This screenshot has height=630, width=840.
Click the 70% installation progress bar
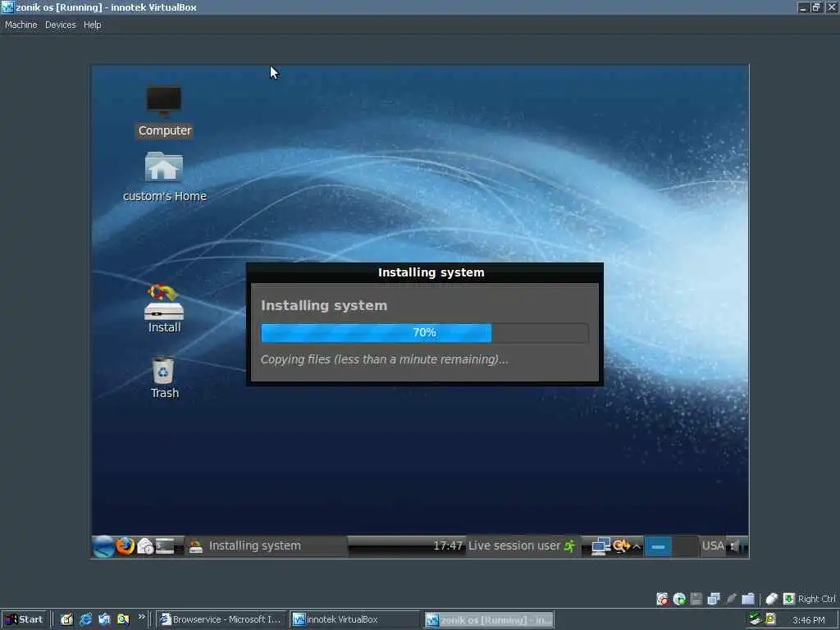[x=424, y=333]
